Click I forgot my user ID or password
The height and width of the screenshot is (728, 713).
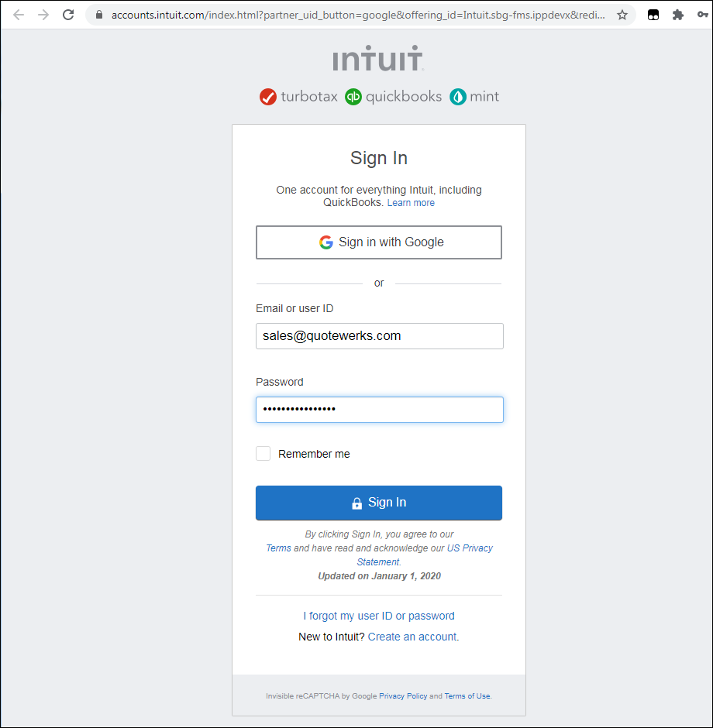pyautogui.click(x=379, y=616)
